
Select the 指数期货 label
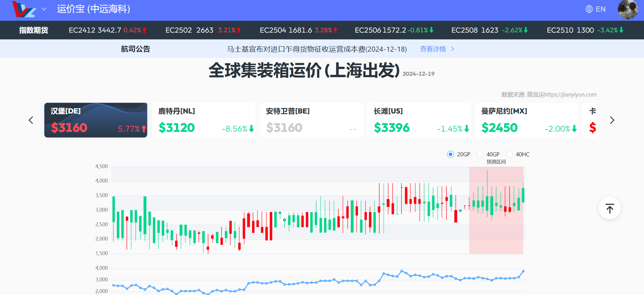[34, 30]
